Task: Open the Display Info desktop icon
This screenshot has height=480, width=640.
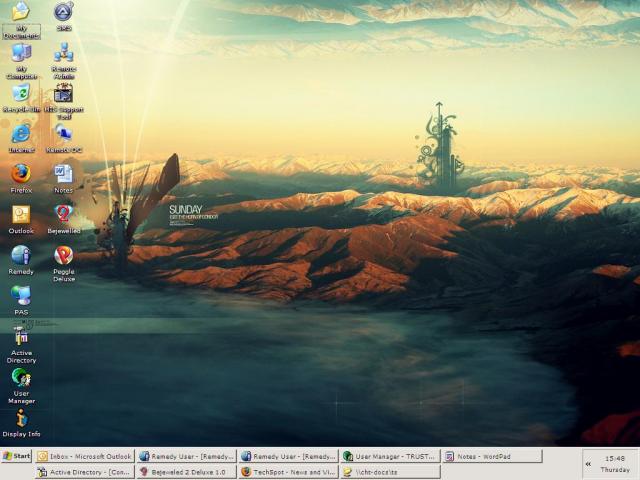Action: pyautogui.click(x=21, y=423)
